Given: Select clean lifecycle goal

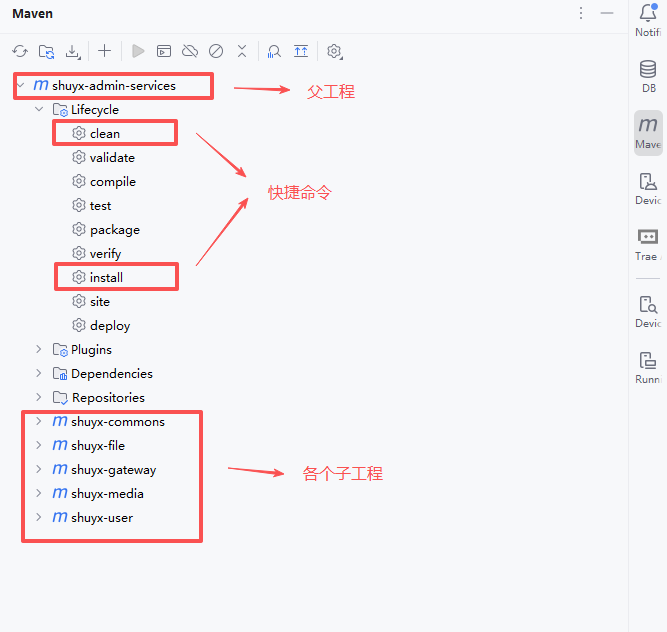Looking at the screenshot, I should coord(105,134).
